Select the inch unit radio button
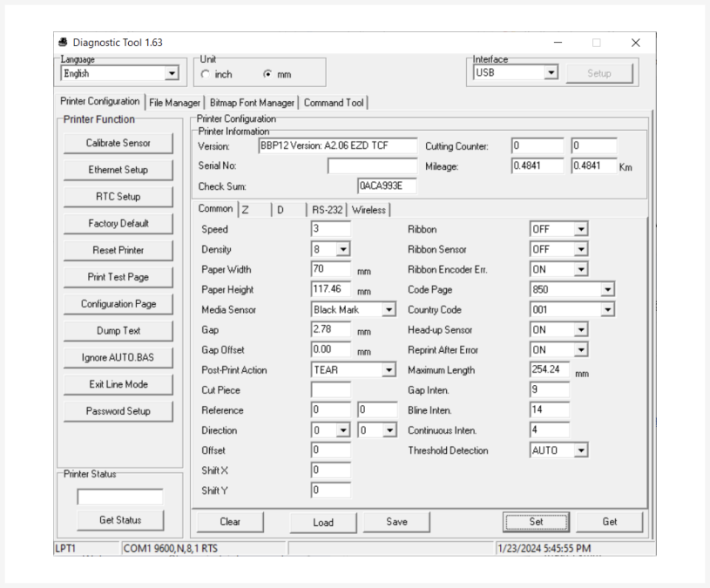 click(206, 74)
